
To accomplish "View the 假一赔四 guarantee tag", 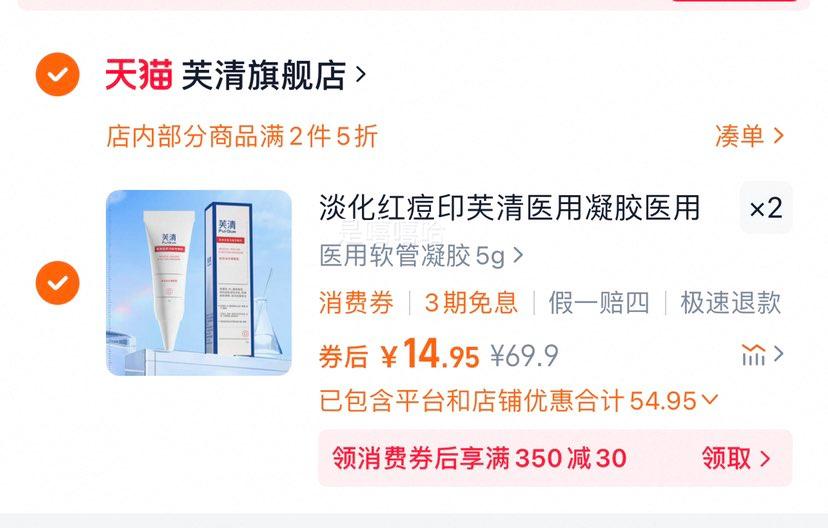I will point(598,303).
